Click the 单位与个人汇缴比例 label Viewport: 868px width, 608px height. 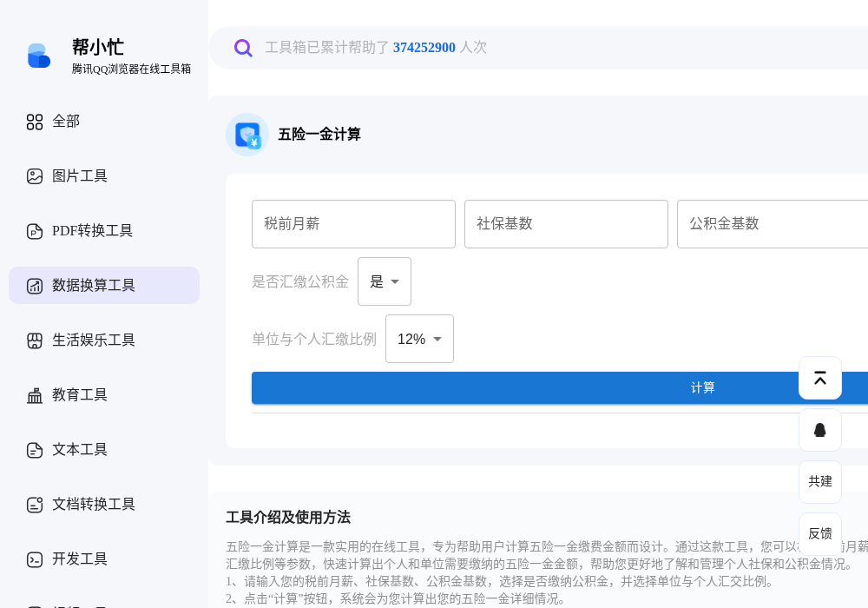(x=314, y=340)
